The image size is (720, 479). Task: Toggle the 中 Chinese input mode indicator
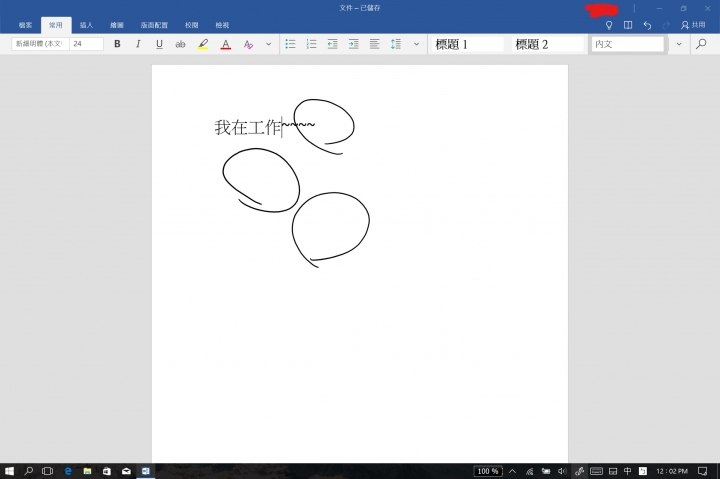[628, 471]
